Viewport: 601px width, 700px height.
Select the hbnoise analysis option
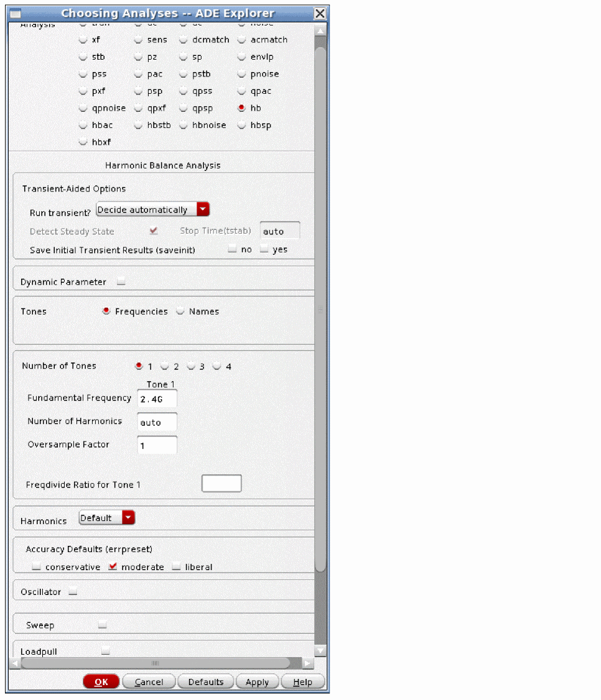(x=184, y=126)
